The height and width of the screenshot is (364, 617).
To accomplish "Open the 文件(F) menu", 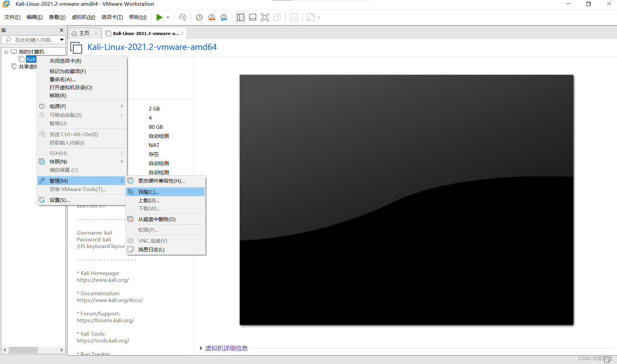I will tap(12, 17).
